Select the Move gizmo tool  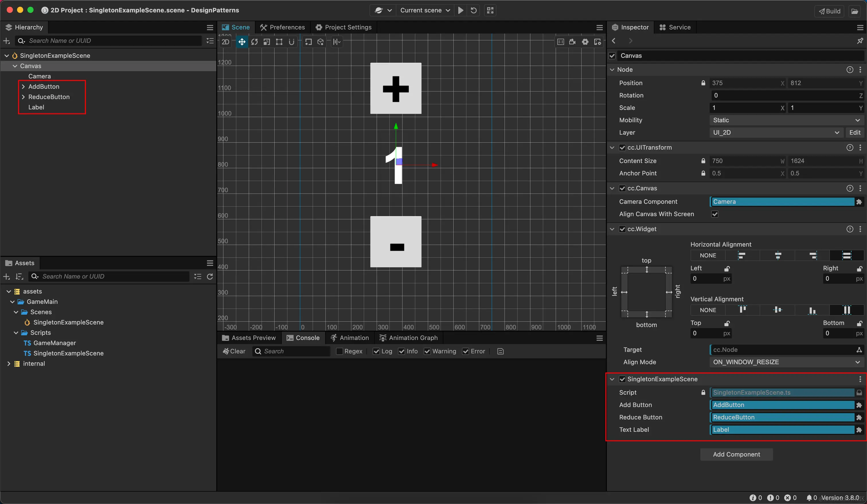pyautogui.click(x=242, y=42)
